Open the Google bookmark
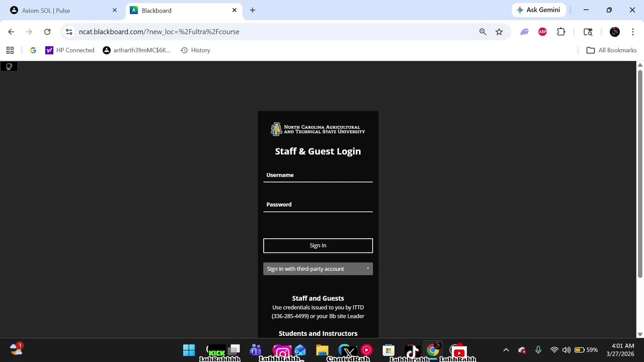 coord(33,50)
